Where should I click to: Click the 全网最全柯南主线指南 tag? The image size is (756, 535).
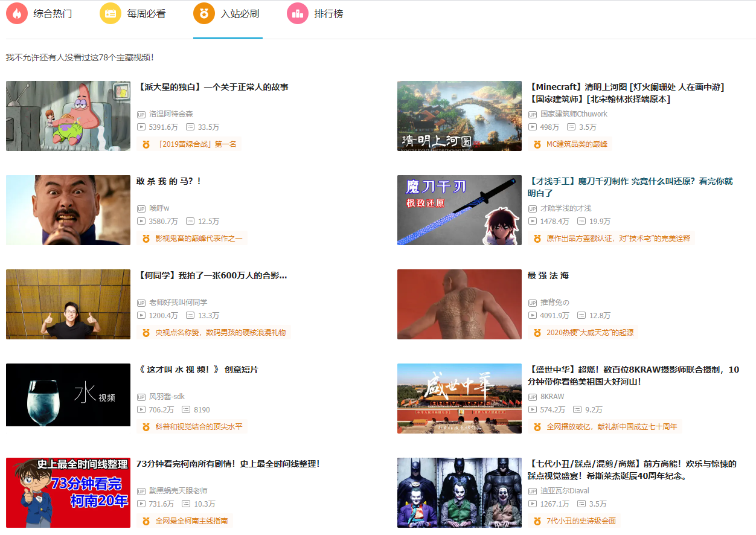pyautogui.click(x=183, y=521)
